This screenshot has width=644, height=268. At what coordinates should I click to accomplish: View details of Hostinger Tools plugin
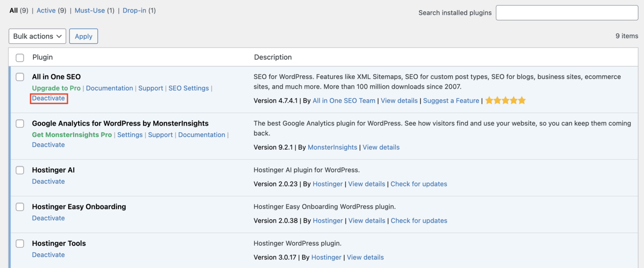point(365,257)
